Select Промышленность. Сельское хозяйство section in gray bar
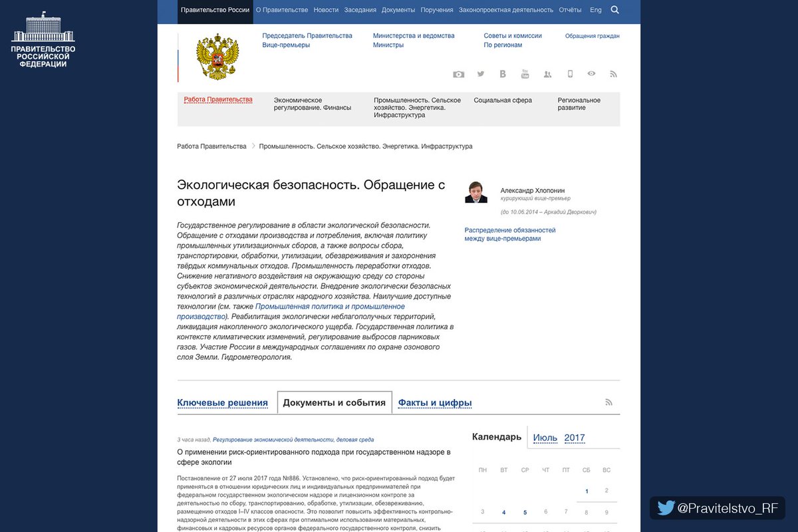Screen dimensions: 798x532 (x=417, y=108)
